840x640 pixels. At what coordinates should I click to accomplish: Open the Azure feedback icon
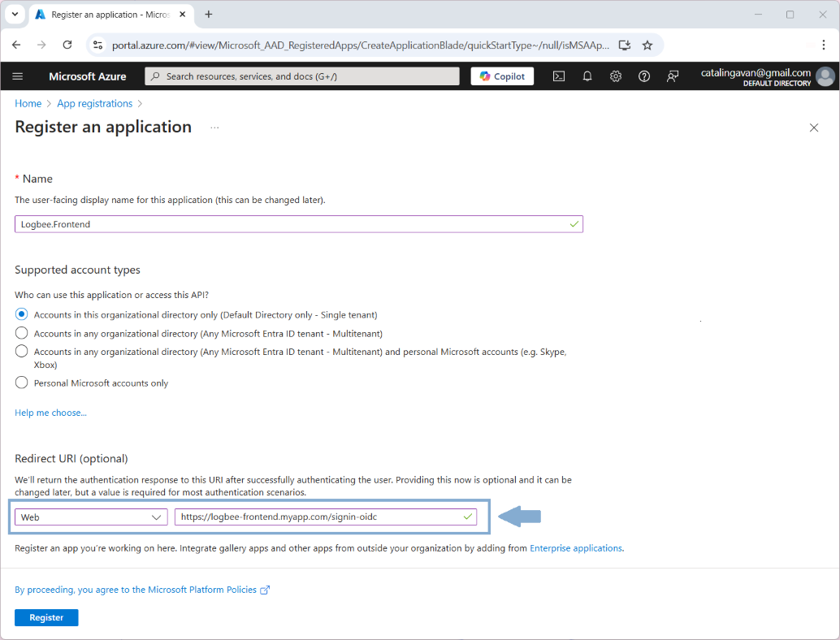[673, 76]
